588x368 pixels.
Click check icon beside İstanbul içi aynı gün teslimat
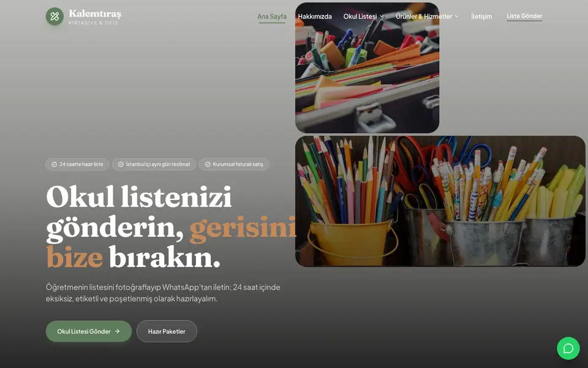pos(121,164)
